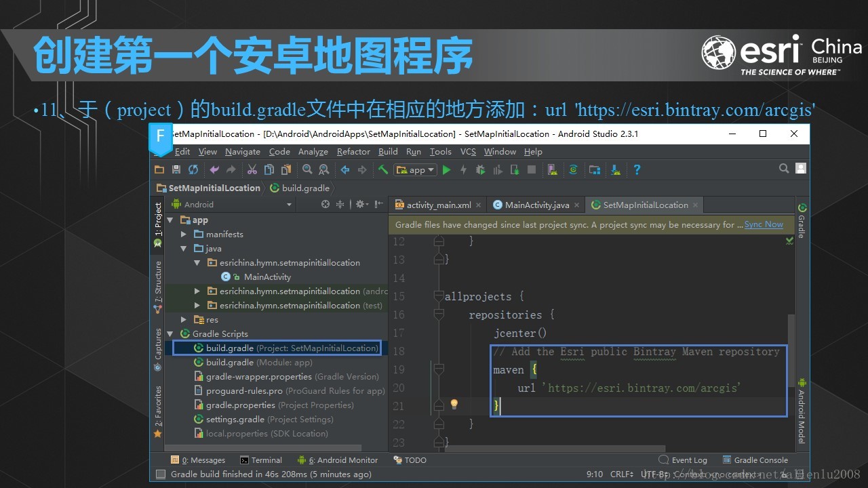Image resolution: width=868 pixels, height=488 pixels.
Task: Open the Project Structure icon
Action: point(595,169)
